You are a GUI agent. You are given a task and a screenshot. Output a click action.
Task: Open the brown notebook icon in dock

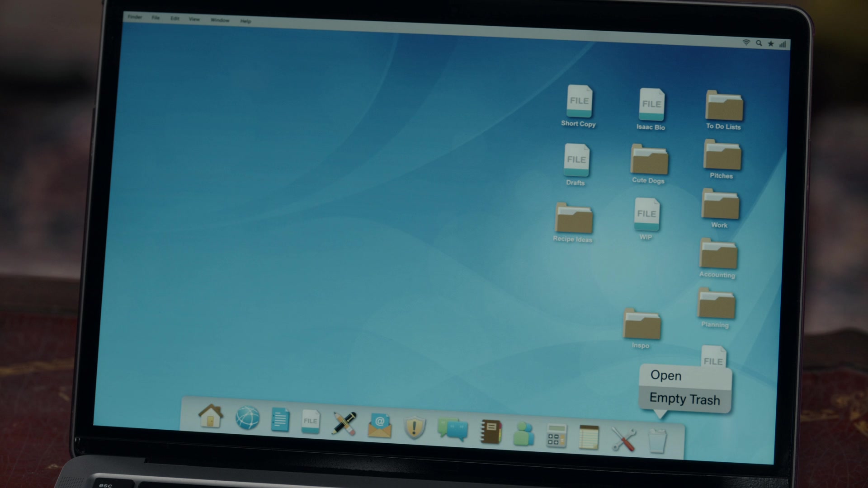(x=491, y=432)
